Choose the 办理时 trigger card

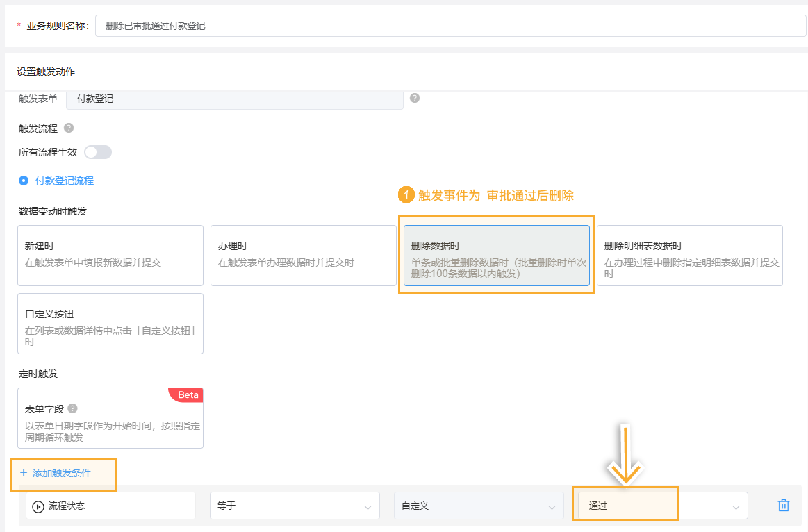click(x=303, y=255)
